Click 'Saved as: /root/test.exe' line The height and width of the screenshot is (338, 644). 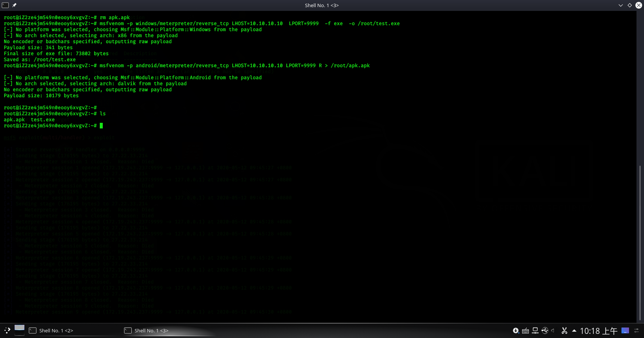(40, 60)
